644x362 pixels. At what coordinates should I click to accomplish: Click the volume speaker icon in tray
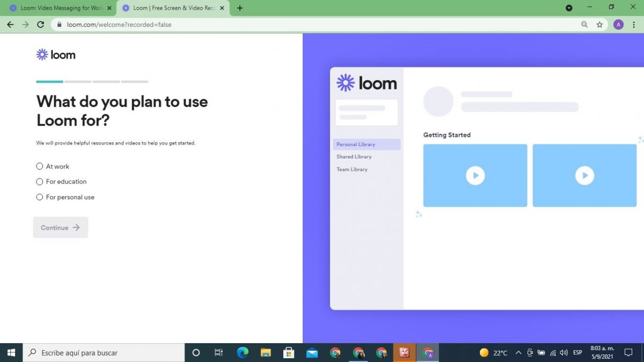(x=563, y=353)
